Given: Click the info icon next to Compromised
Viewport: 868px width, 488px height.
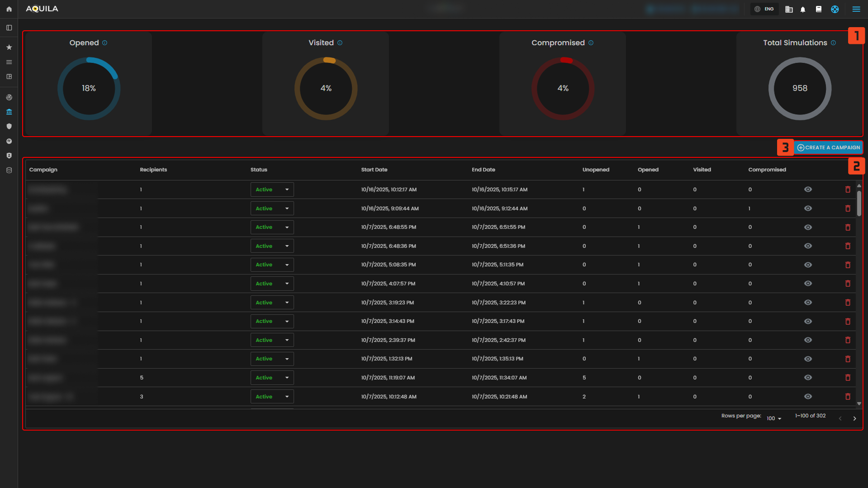Looking at the screenshot, I should click(x=591, y=43).
